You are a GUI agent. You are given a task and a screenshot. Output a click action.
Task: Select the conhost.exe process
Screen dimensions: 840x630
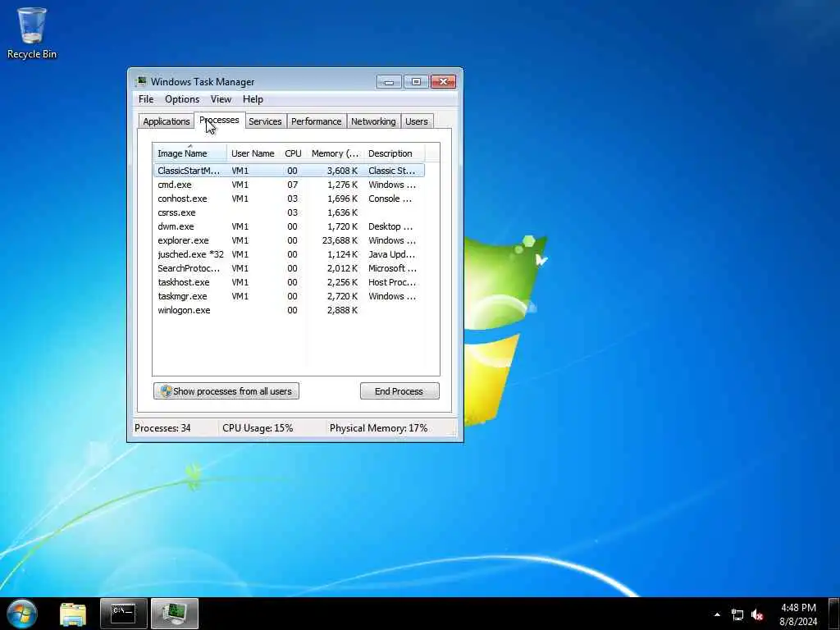[289, 199]
